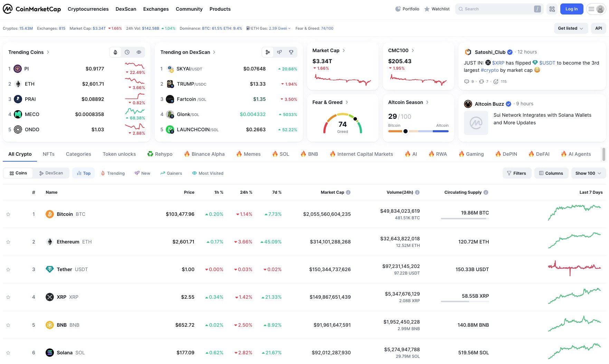The image size is (609, 364).
Task: Open the Altcoin Buzz avatar
Action: point(468,104)
